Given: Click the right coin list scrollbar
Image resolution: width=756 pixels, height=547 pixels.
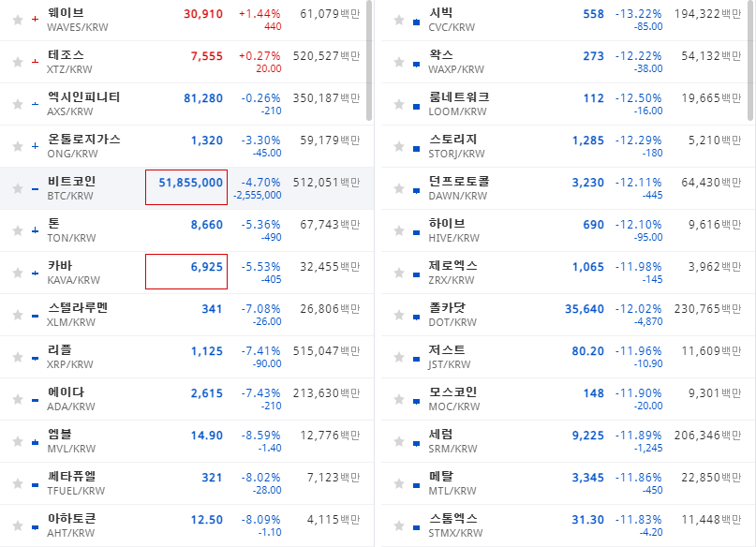Looking at the screenshot, I should click(x=750, y=60).
